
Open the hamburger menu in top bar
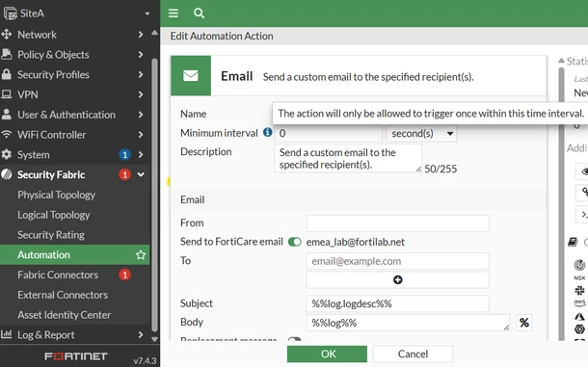(x=174, y=13)
